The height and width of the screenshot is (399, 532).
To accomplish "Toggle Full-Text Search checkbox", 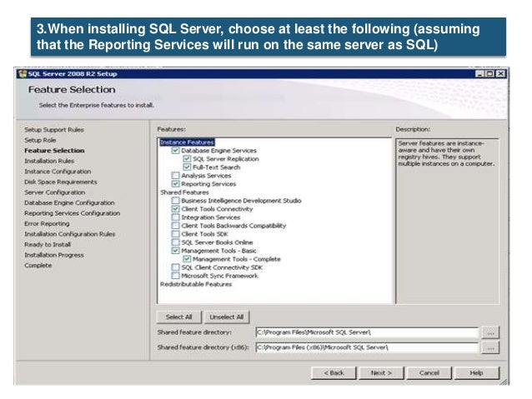I will 187,167.
